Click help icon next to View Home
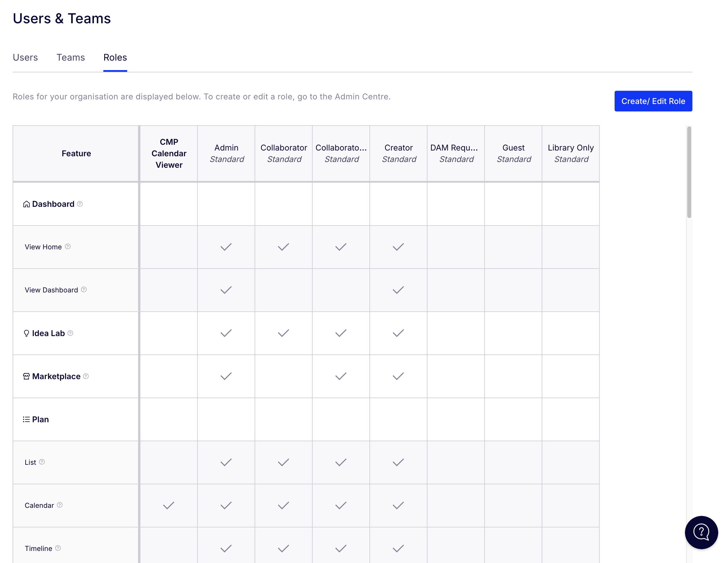Image resolution: width=728 pixels, height=563 pixels. 68,246
